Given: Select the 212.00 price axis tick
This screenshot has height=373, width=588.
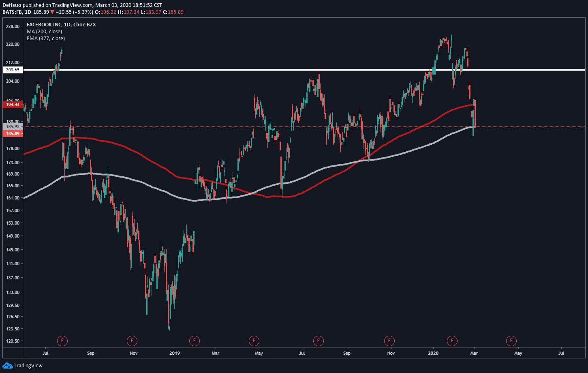Looking at the screenshot, I should (13, 62).
